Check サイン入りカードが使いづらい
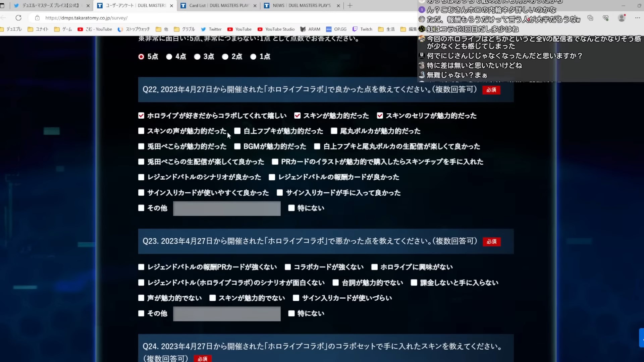 pyautogui.click(x=296, y=298)
